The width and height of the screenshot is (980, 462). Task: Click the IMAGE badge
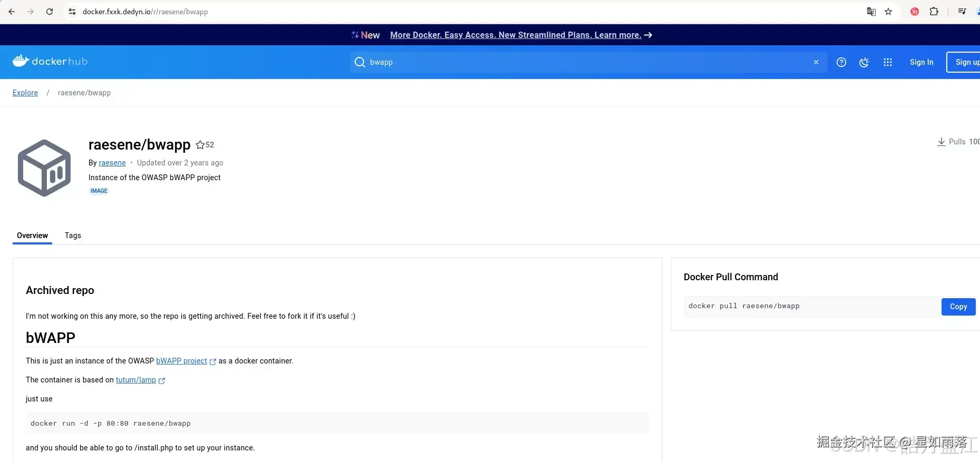[x=99, y=191]
